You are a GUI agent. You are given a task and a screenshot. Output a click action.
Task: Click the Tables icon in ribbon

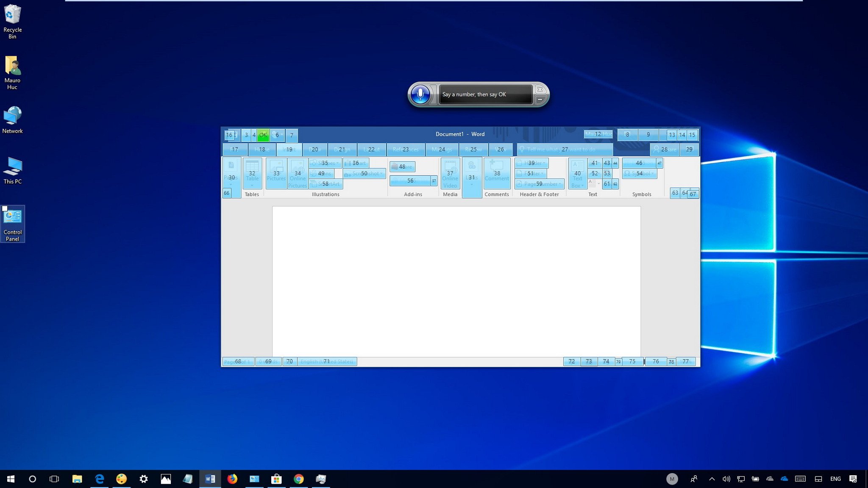point(251,173)
